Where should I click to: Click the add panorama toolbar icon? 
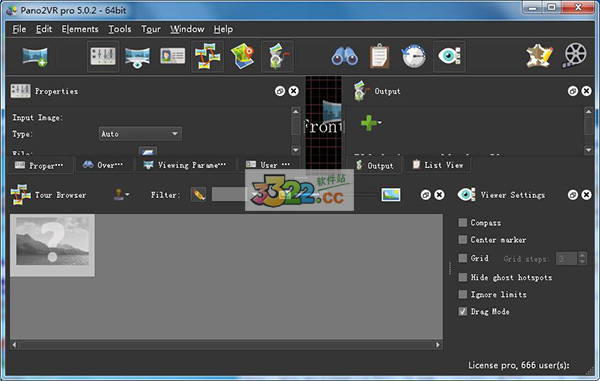(x=35, y=57)
